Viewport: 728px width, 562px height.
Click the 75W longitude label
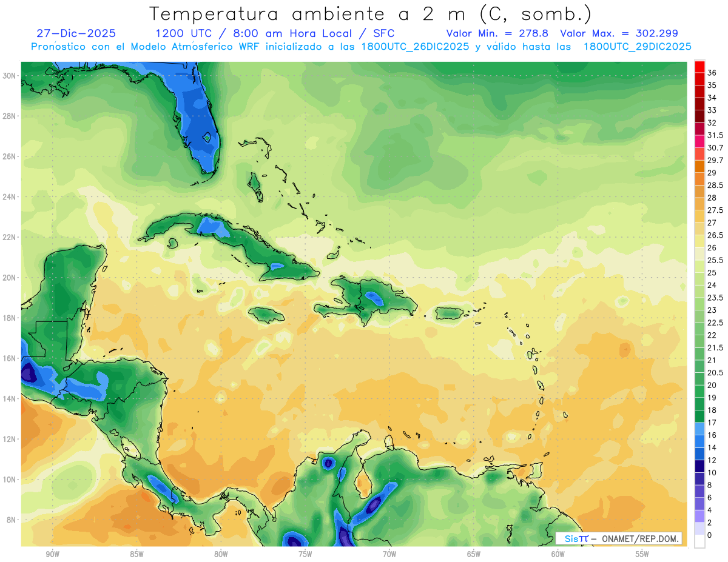(x=305, y=554)
